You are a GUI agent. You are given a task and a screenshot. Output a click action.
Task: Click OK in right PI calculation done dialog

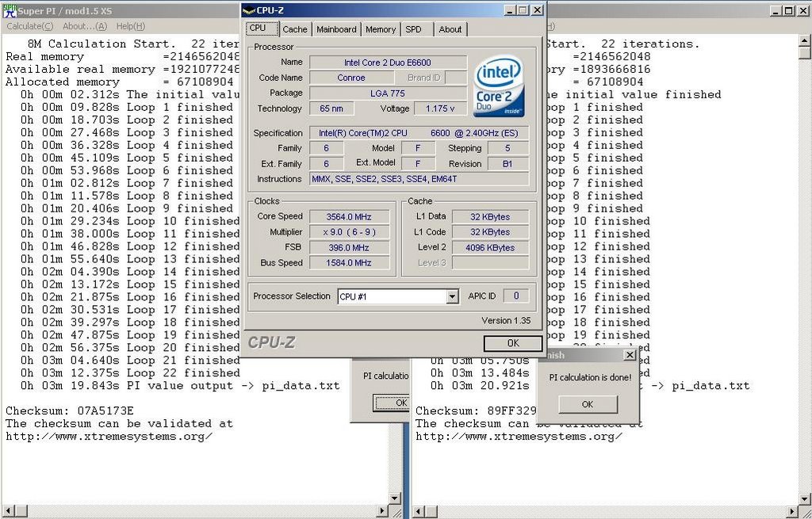tap(588, 404)
